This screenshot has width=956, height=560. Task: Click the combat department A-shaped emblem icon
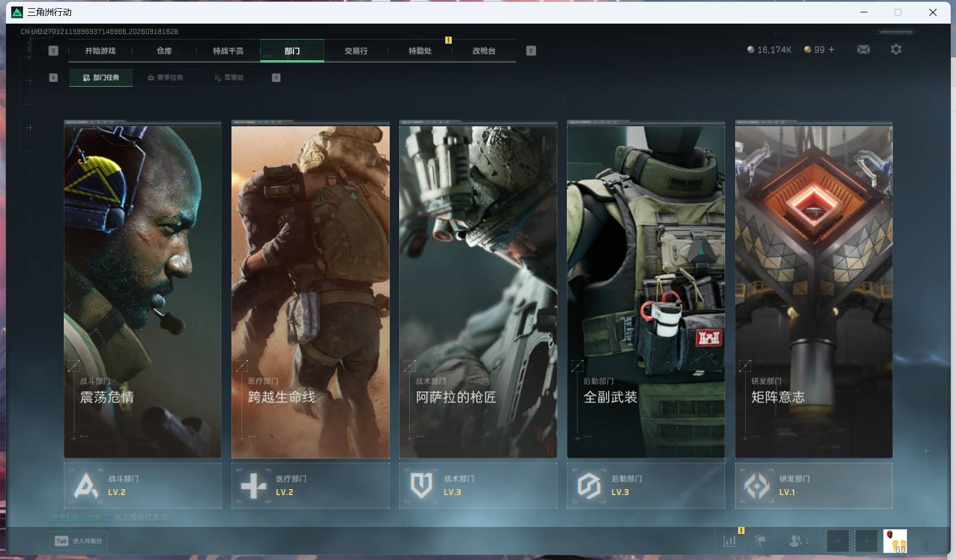86,486
